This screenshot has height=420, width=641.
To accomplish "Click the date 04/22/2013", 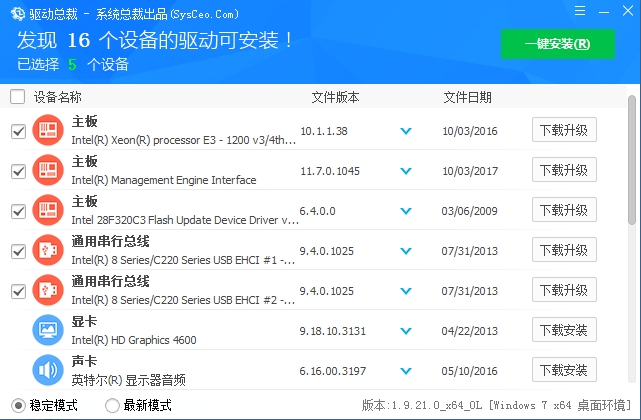I will 469,331.
